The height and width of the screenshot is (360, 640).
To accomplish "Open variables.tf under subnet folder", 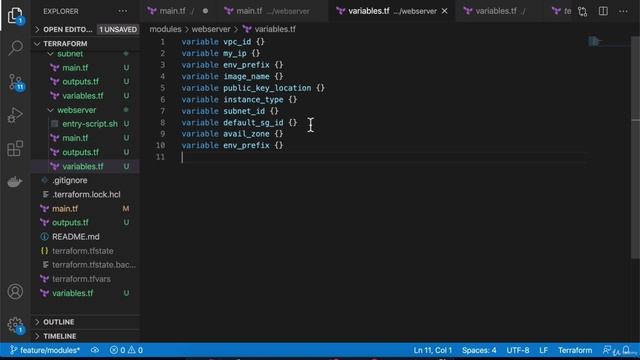I will coord(83,96).
